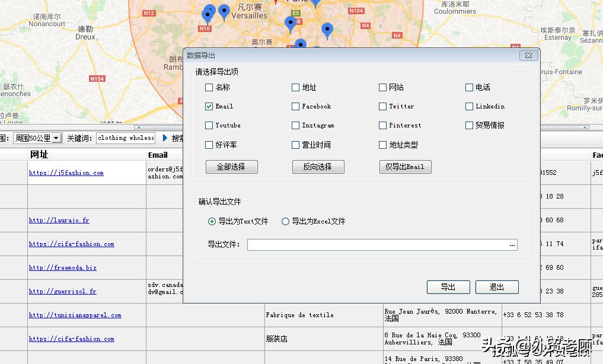
Task: Enable the Twitter checkbox
Action: (x=382, y=106)
